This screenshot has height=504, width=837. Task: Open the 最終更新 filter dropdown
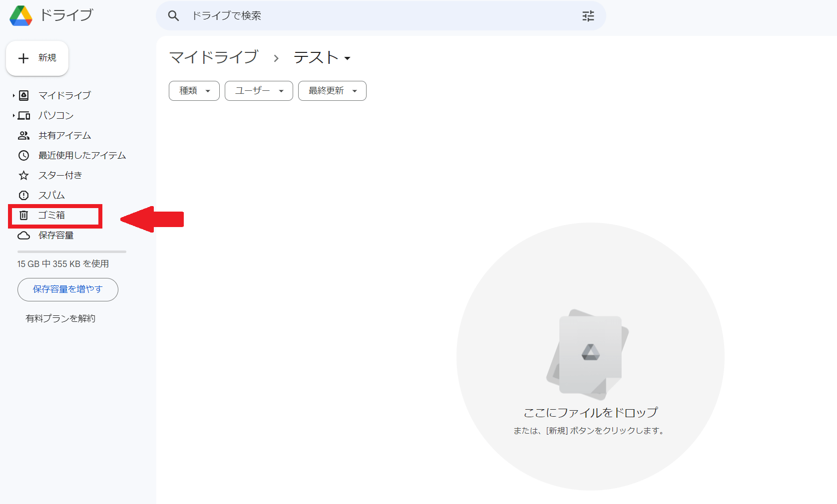[332, 91]
